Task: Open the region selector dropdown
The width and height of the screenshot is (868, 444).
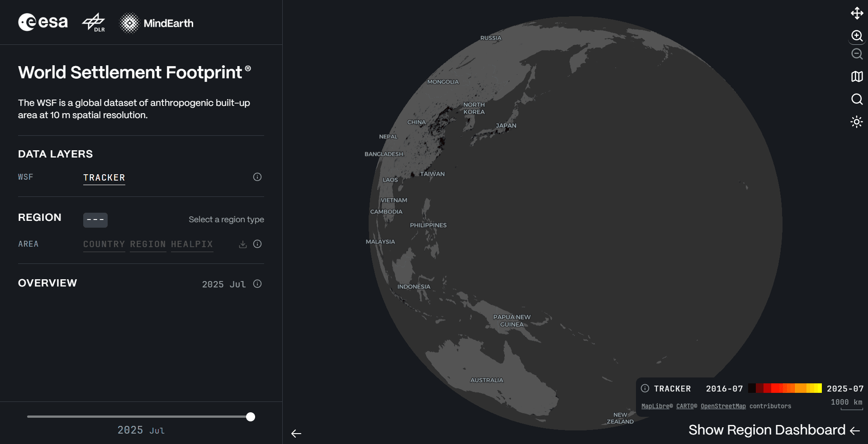Action: click(95, 220)
